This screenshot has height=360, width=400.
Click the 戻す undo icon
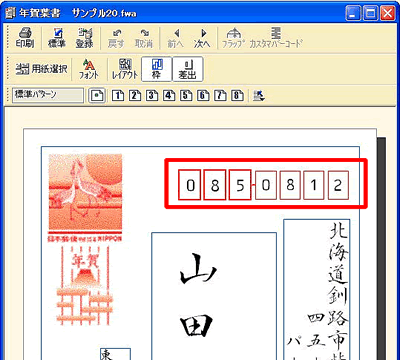click(116, 38)
